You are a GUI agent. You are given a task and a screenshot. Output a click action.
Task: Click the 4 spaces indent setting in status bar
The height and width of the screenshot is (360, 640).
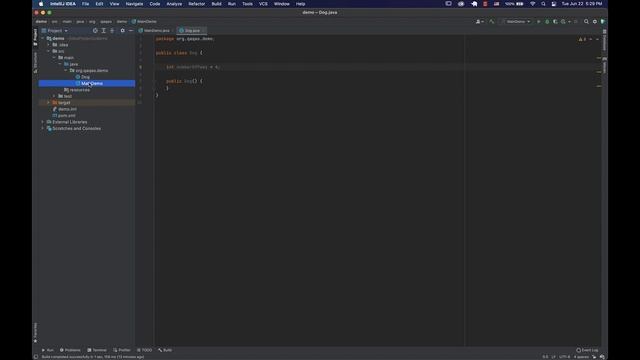tap(581, 357)
